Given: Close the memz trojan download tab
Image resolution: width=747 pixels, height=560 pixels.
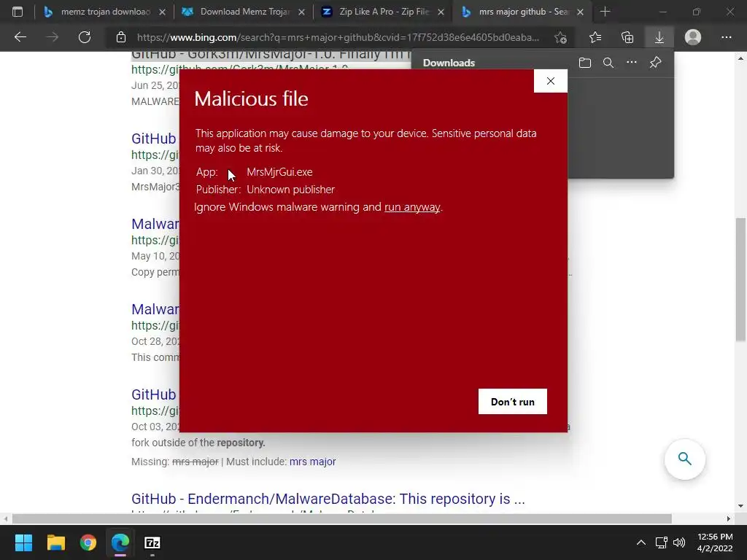Looking at the screenshot, I should pyautogui.click(x=163, y=12).
